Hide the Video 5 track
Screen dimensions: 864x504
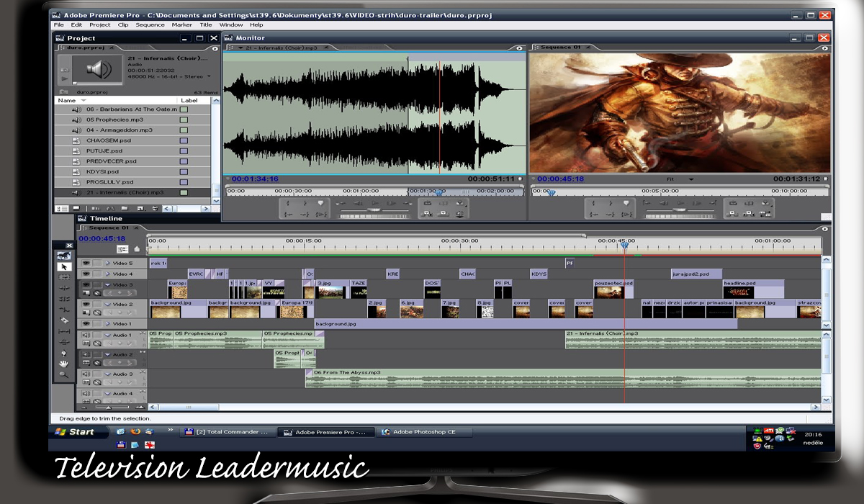pos(86,264)
